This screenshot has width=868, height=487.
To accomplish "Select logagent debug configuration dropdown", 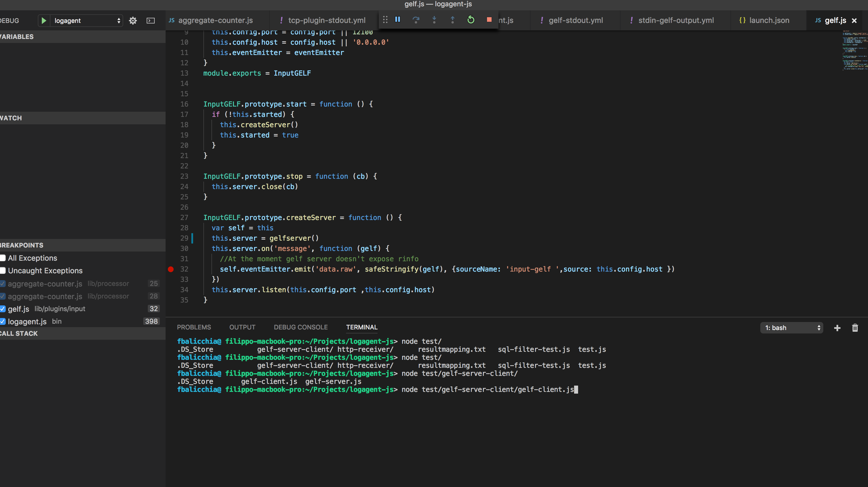I will tap(87, 21).
